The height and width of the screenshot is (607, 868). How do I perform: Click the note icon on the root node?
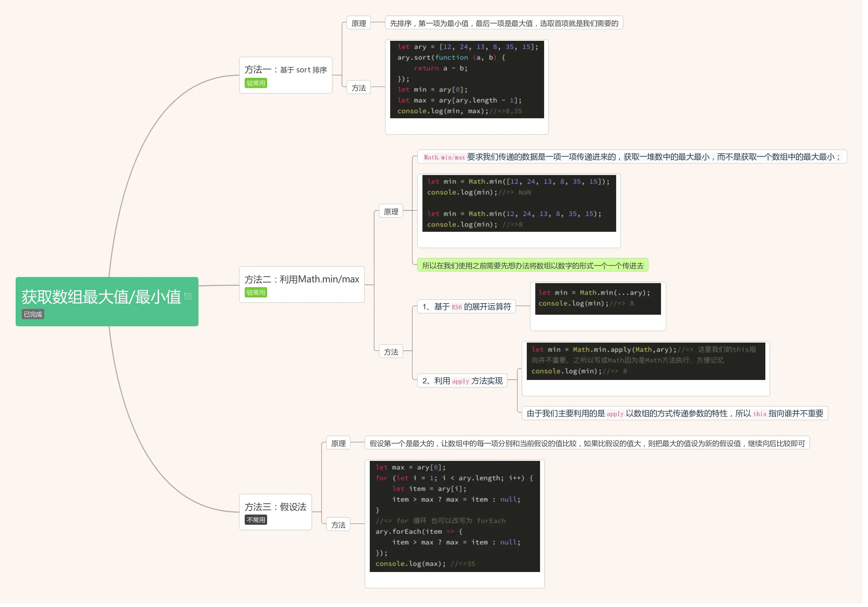[188, 296]
